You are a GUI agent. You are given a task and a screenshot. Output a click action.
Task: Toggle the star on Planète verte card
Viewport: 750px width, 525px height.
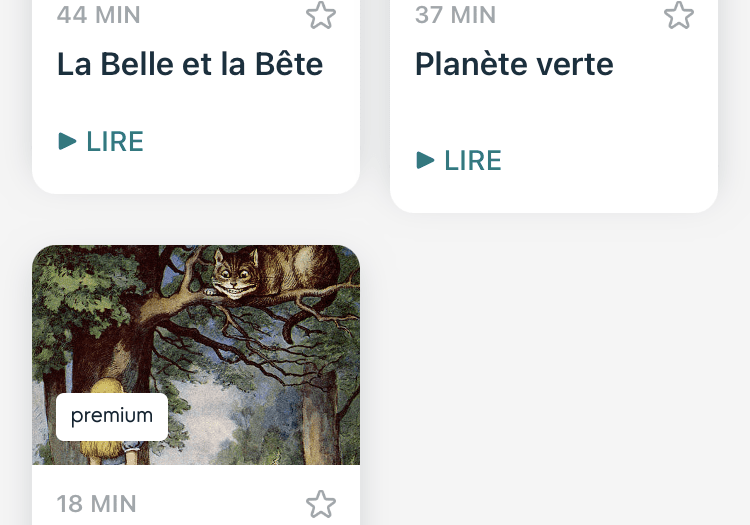678,15
